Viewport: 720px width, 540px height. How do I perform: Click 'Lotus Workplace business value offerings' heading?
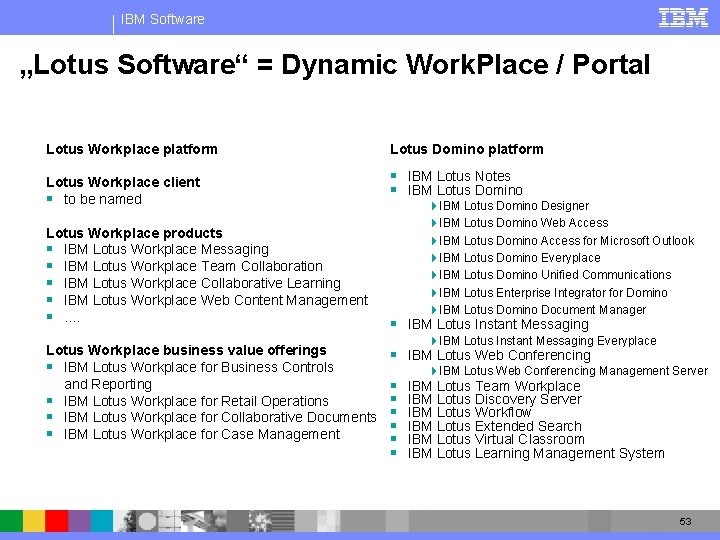click(x=186, y=350)
